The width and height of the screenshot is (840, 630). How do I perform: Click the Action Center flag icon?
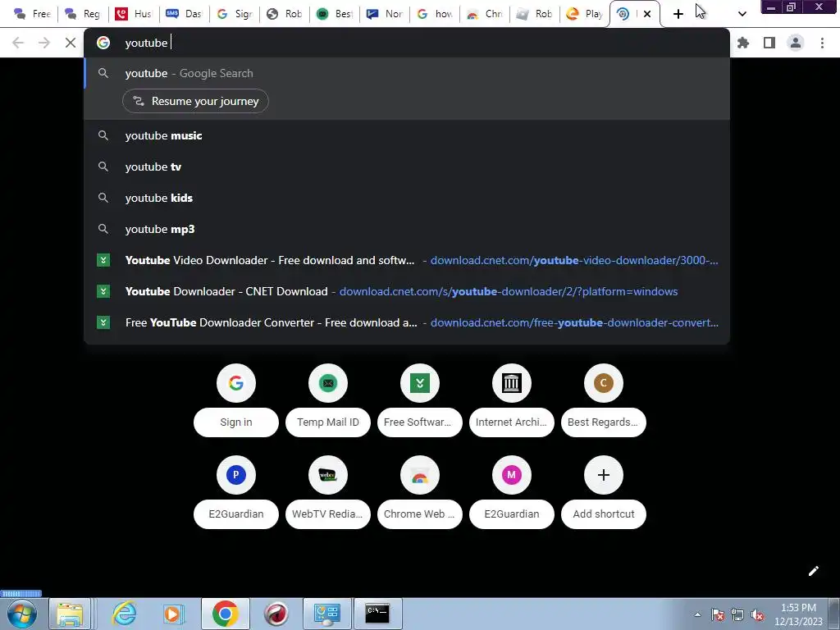[x=718, y=614]
